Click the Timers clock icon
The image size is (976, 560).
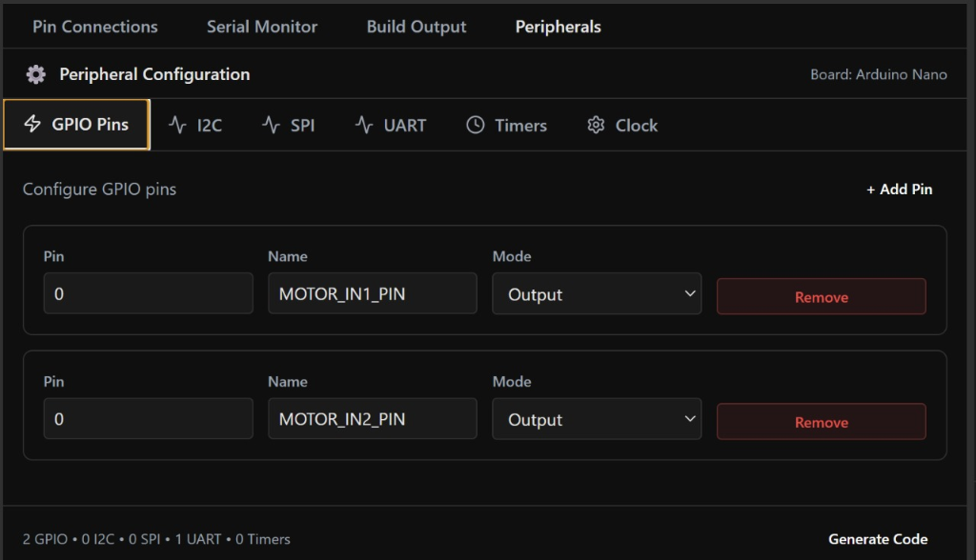tap(475, 125)
